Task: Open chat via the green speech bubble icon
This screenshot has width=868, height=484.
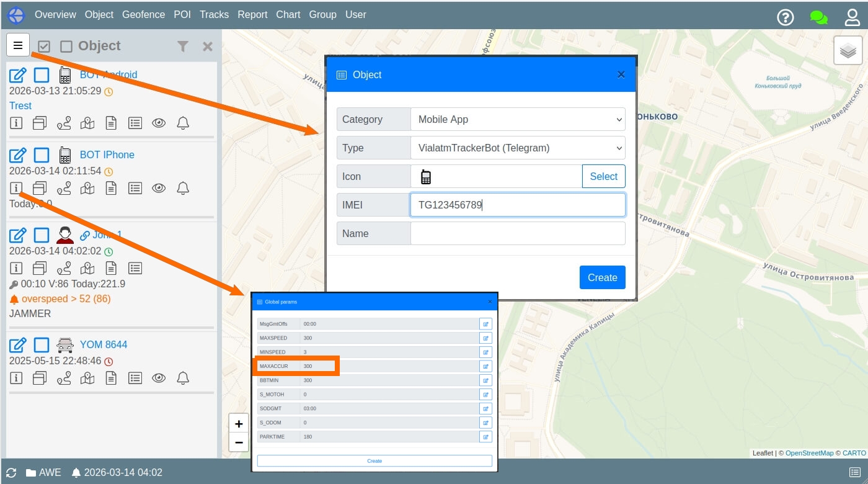Action: 819,17
